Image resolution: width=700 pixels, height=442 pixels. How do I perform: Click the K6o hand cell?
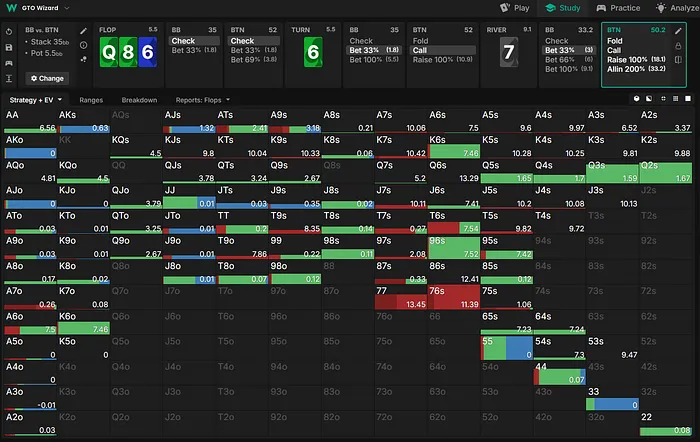click(83, 323)
